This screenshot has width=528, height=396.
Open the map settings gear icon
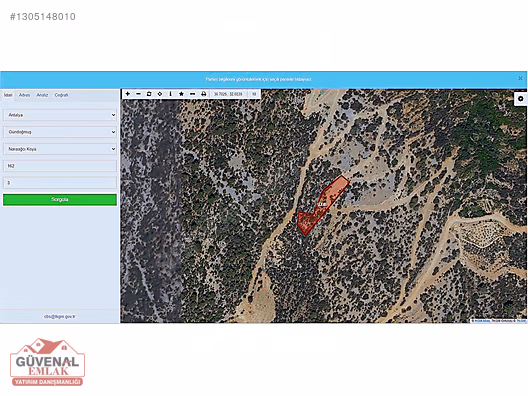click(521, 99)
